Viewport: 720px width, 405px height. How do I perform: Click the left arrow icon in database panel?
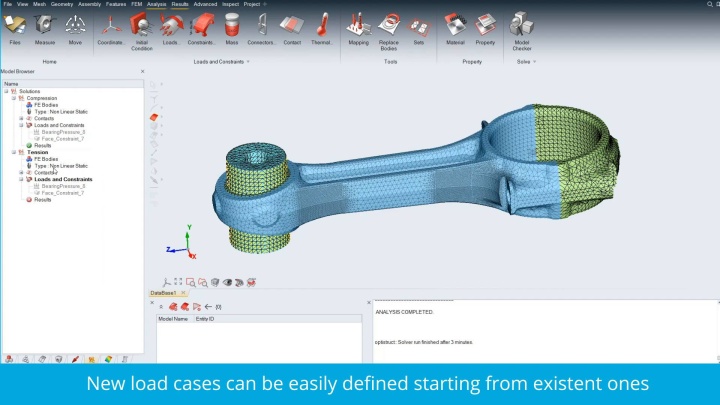point(208,307)
